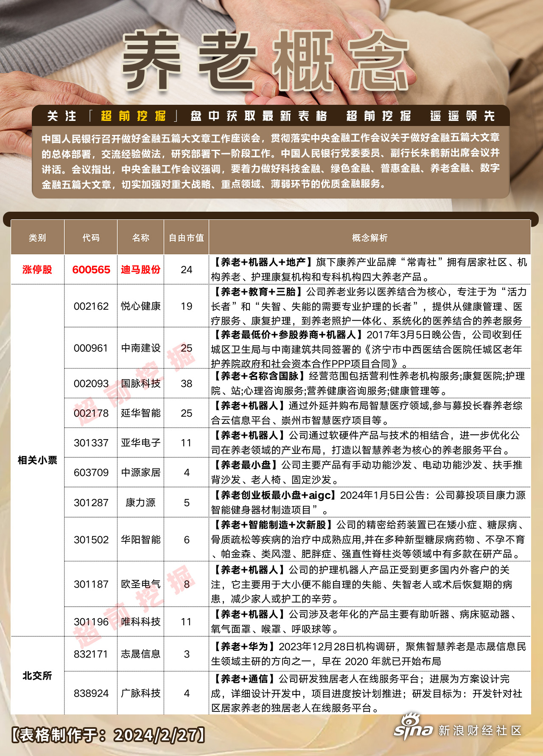Click stock code 838924
This screenshot has width=543, height=756.
point(91,694)
